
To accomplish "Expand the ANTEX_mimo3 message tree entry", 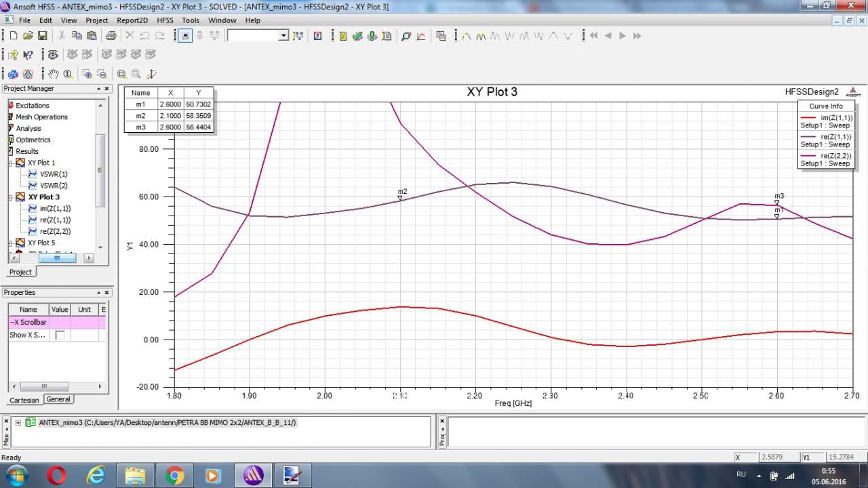I will 18,422.
